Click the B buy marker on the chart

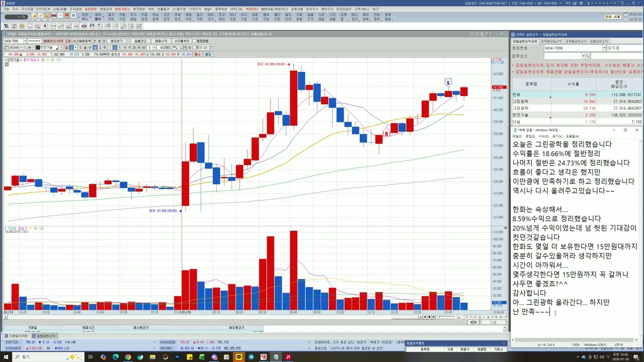pos(386,134)
